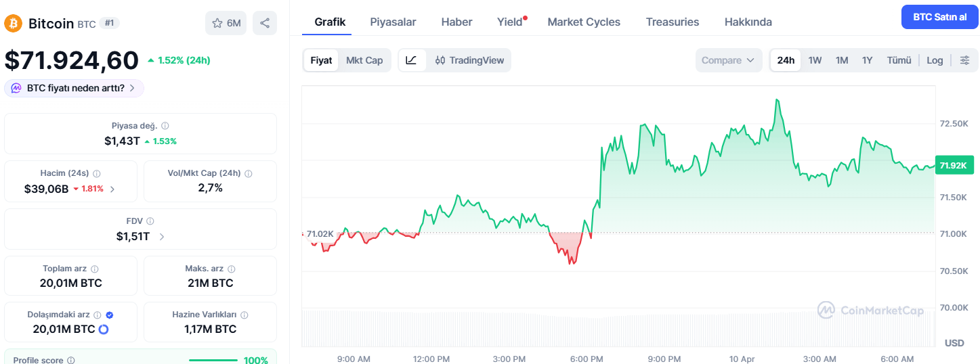The width and height of the screenshot is (980, 364).
Task: Click info icon next to Profile score
Action: pos(71,361)
